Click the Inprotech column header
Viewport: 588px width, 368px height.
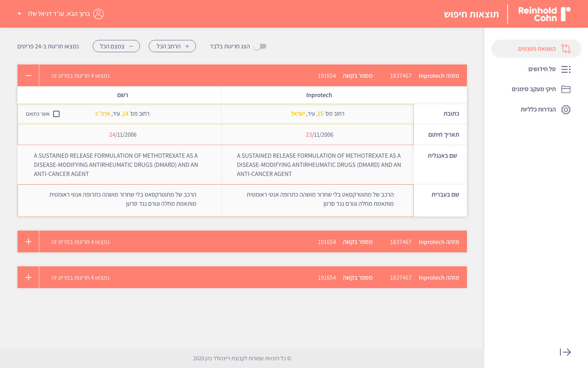click(319, 95)
